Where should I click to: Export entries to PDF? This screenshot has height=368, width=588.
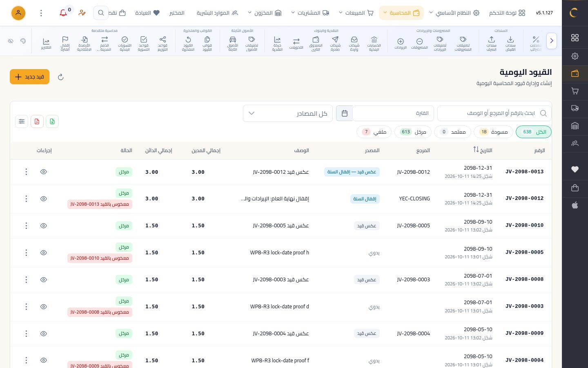pyautogui.click(x=37, y=121)
